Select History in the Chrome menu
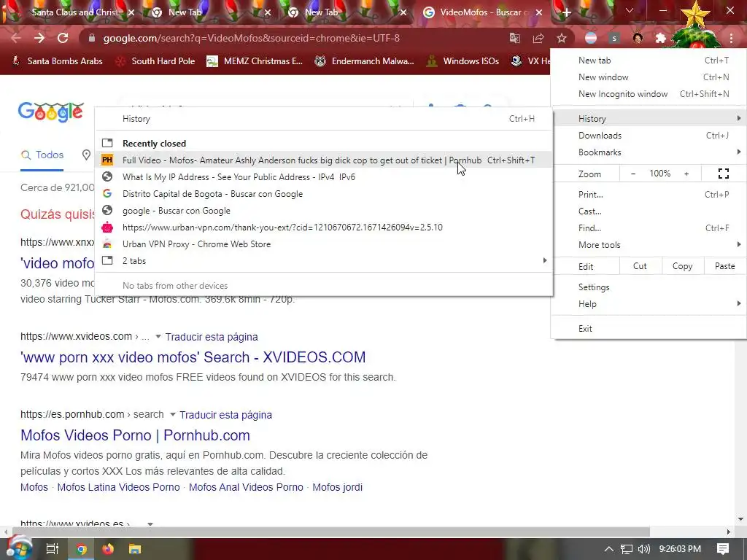747x560 pixels. point(649,119)
